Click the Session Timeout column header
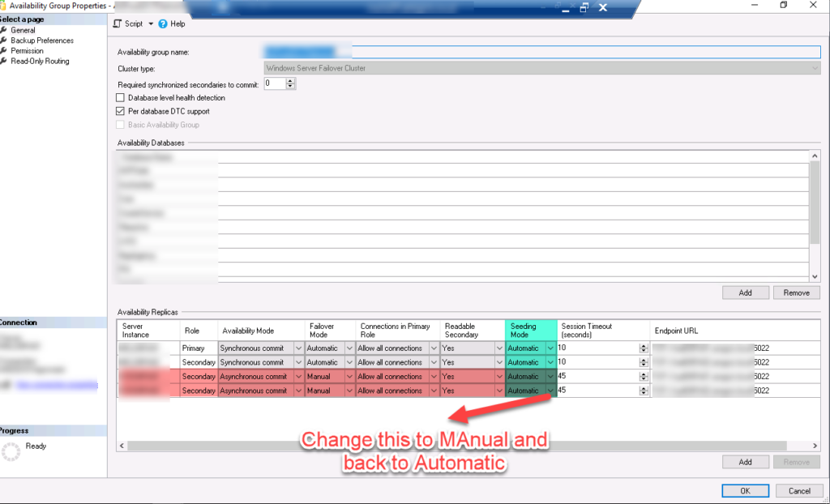Image resolution: width=830 pixels, height=504 pixels. [x=603, y=331]
